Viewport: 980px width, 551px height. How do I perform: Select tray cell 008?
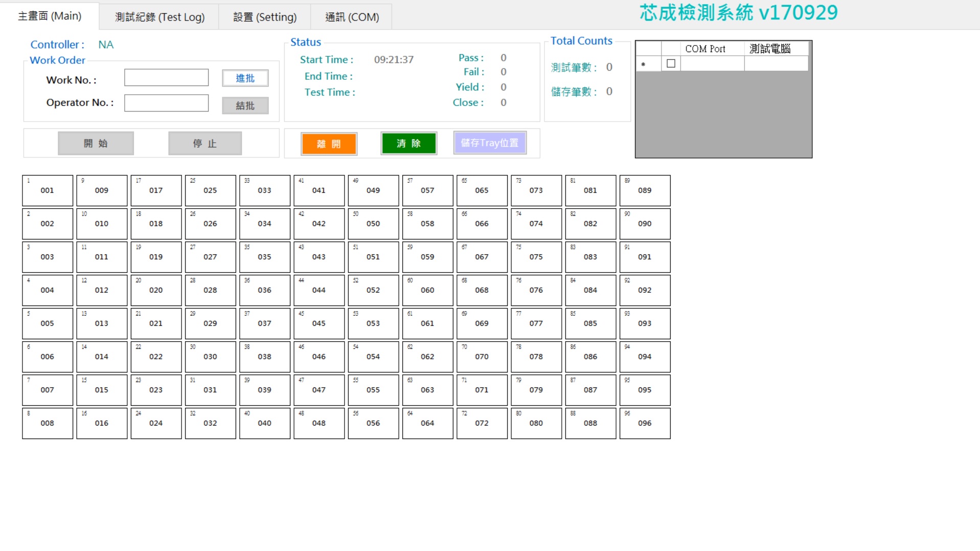[x=48, y=423]
